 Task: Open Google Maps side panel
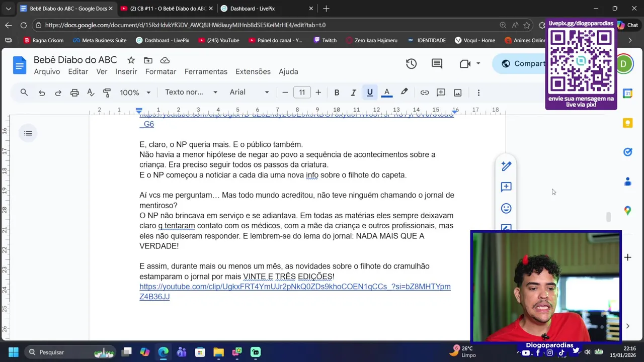(x=627, y=211)
